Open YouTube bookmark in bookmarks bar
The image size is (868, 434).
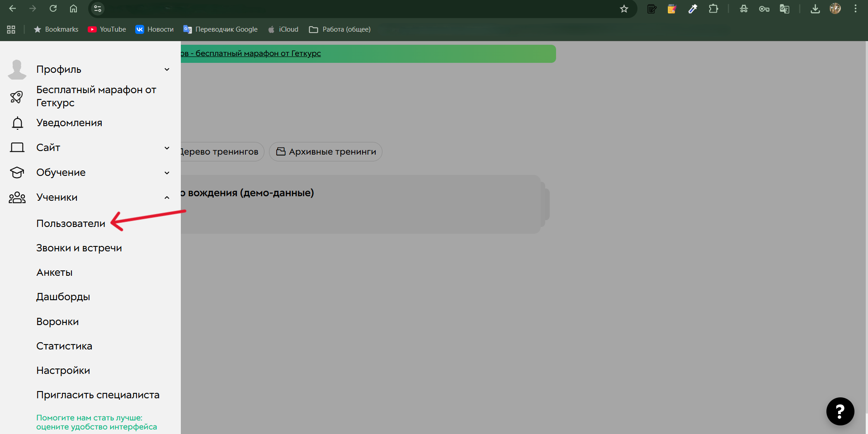107,29
